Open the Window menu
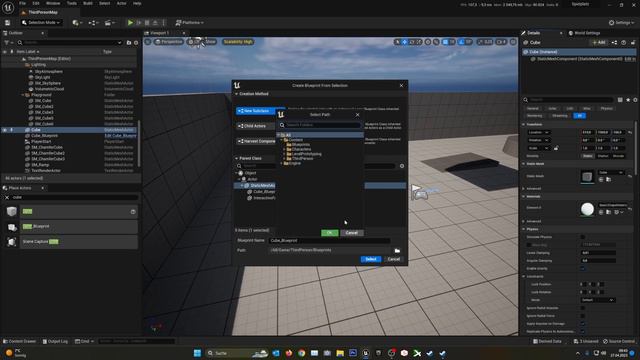This screenshot has width=640, height=360. pos(53,3)
